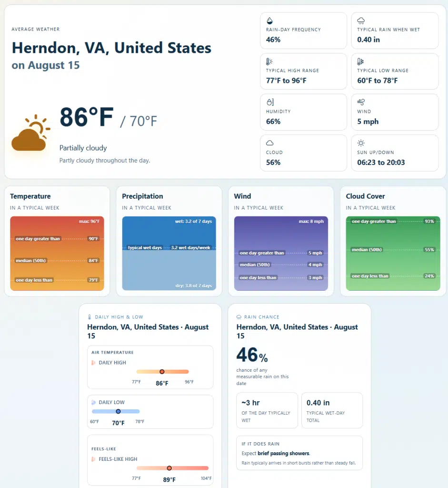Click the ~3 hr typically wet tile
This screenshot has height=488, width=448.
(267, 410)
